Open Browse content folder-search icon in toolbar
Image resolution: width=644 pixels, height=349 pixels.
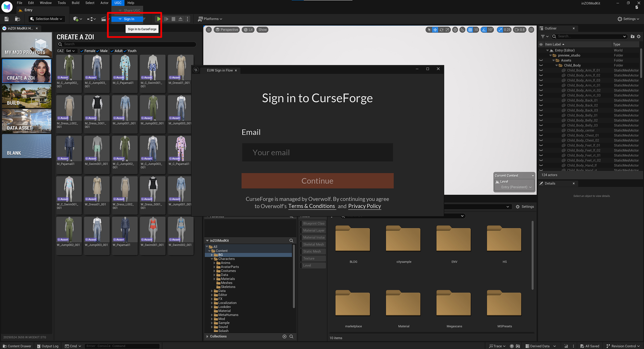17,19
